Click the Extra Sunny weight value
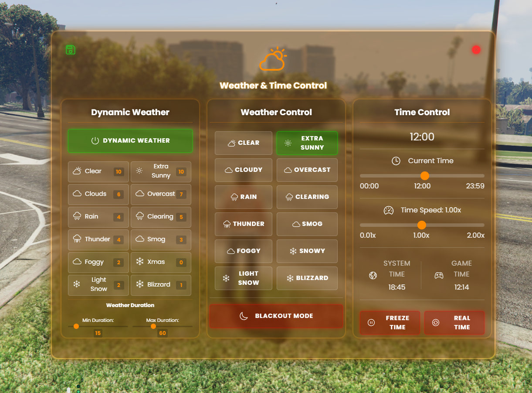This screenshot has height=393, width=532. (181, 172)
